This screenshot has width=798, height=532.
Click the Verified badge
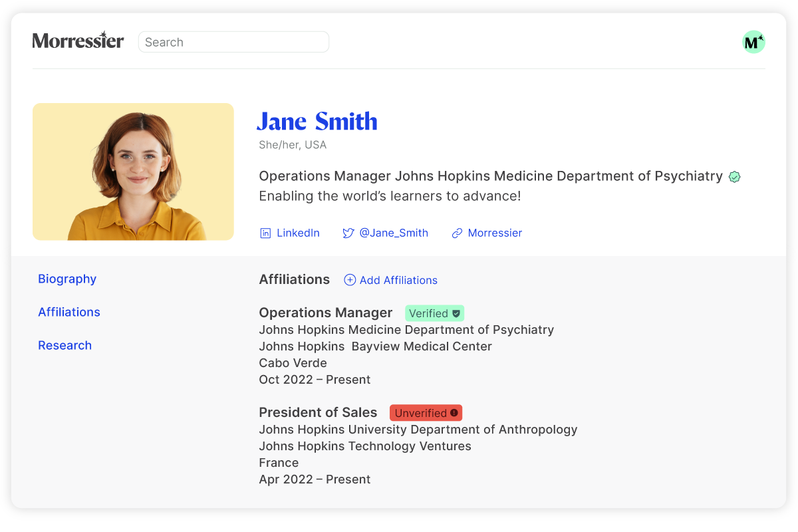tap(434, 313)
